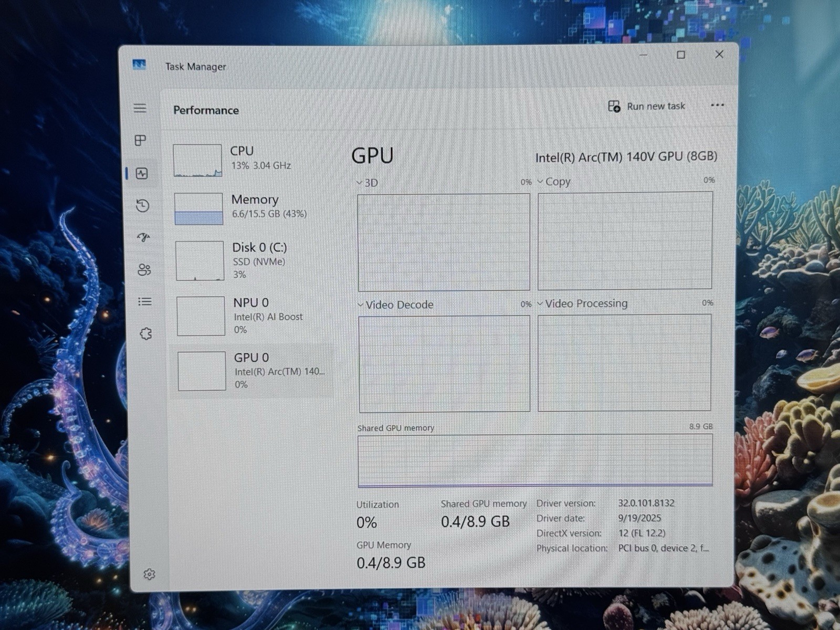
Task: Click driver version 32.0.101.8132
Action: (x=646, y=503)
